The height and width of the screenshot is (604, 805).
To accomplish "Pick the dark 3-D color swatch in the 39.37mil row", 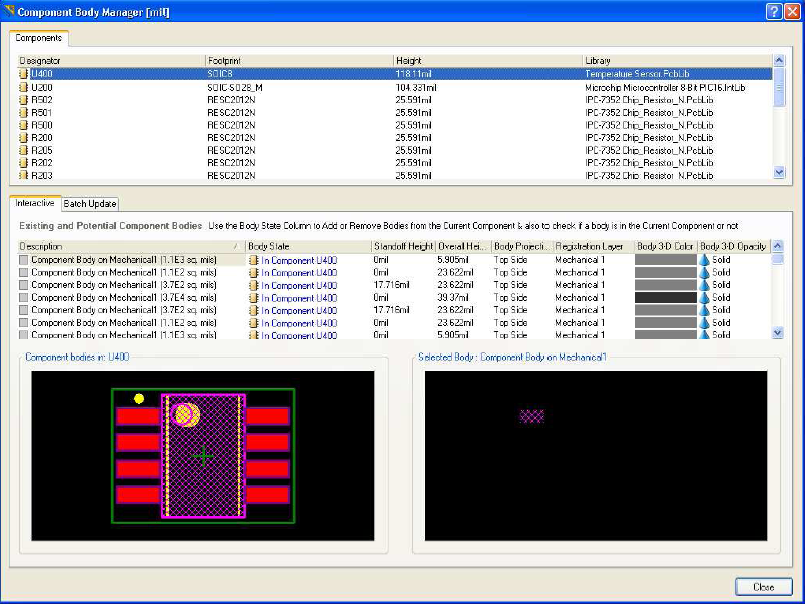I will click(666, 298).
